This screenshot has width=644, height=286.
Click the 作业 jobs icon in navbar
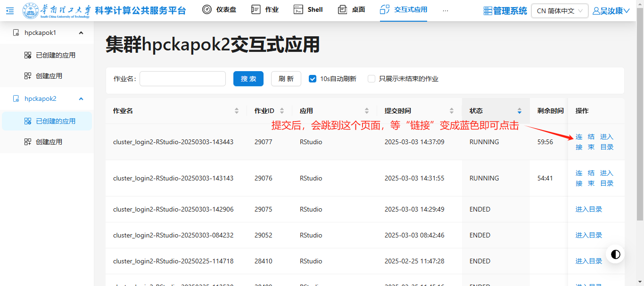(256, 9)
